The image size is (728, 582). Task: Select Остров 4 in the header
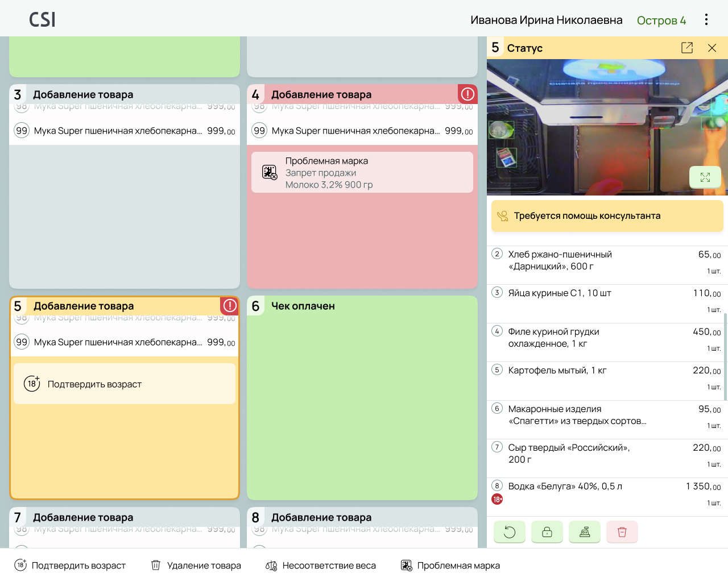coord(661,20)
